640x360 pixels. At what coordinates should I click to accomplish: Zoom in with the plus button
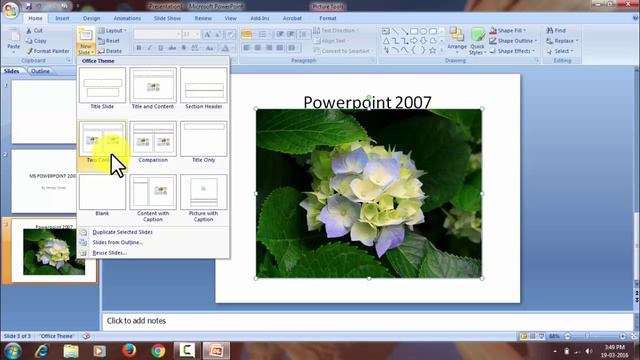(x=622, y=336)
